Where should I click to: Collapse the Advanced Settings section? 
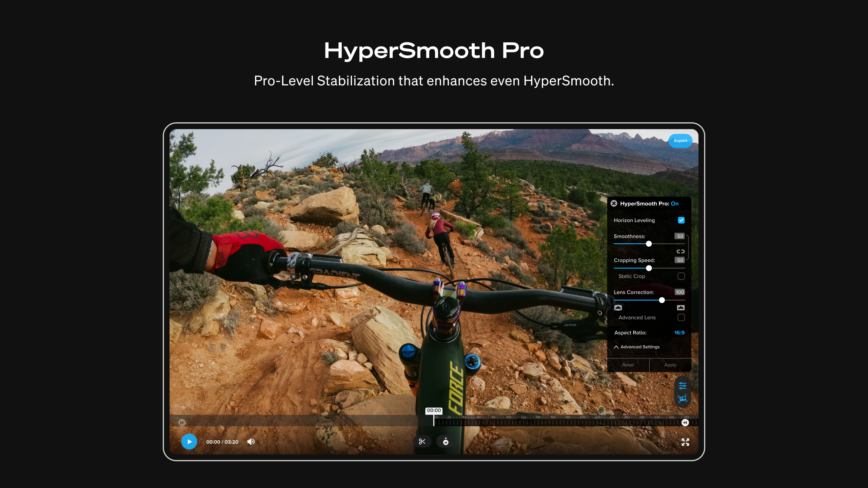pos(636,347)
